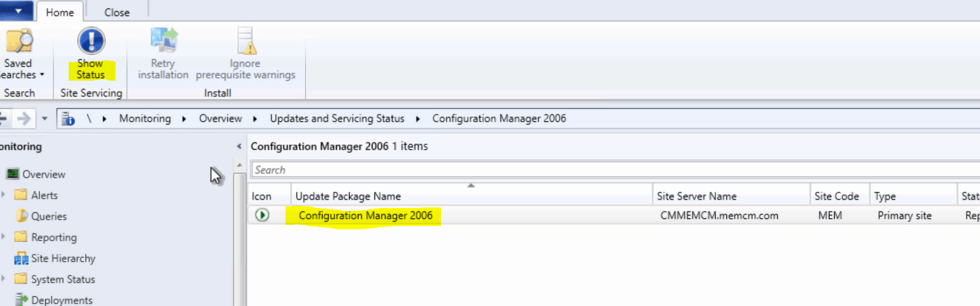The image size is (980, 306).
Task: Sort by Site Server Name column
Action: pyautogui.click(x=731, y=196)
